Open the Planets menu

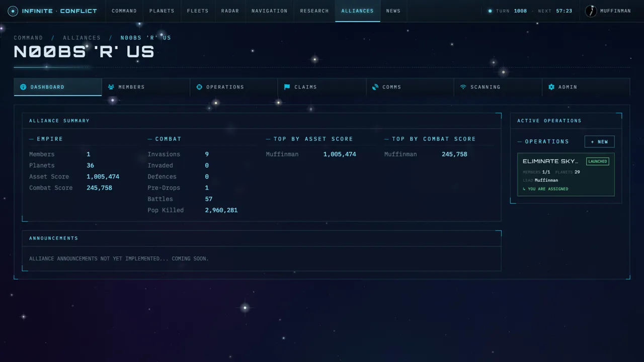[162, 11]
